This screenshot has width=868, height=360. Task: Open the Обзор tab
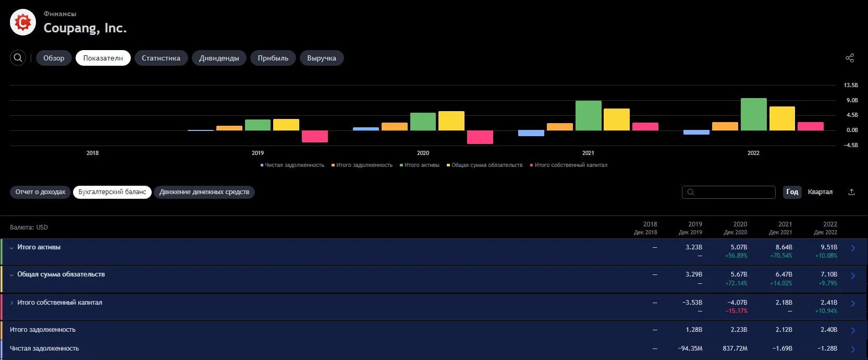(54, 58)
